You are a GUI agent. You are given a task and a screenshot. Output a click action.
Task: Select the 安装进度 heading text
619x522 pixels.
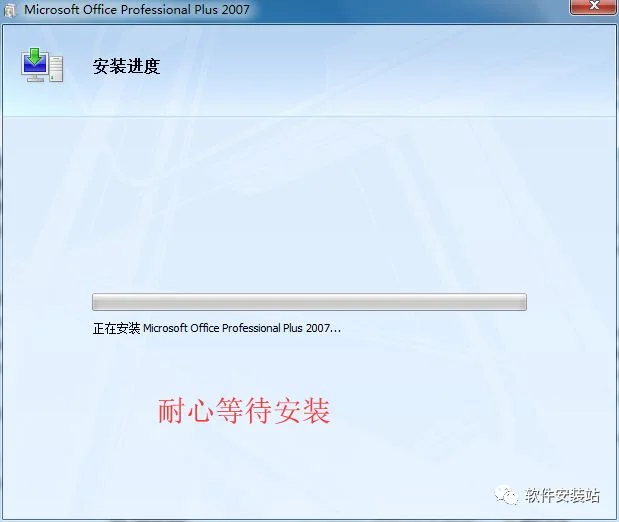click(126, 66)
